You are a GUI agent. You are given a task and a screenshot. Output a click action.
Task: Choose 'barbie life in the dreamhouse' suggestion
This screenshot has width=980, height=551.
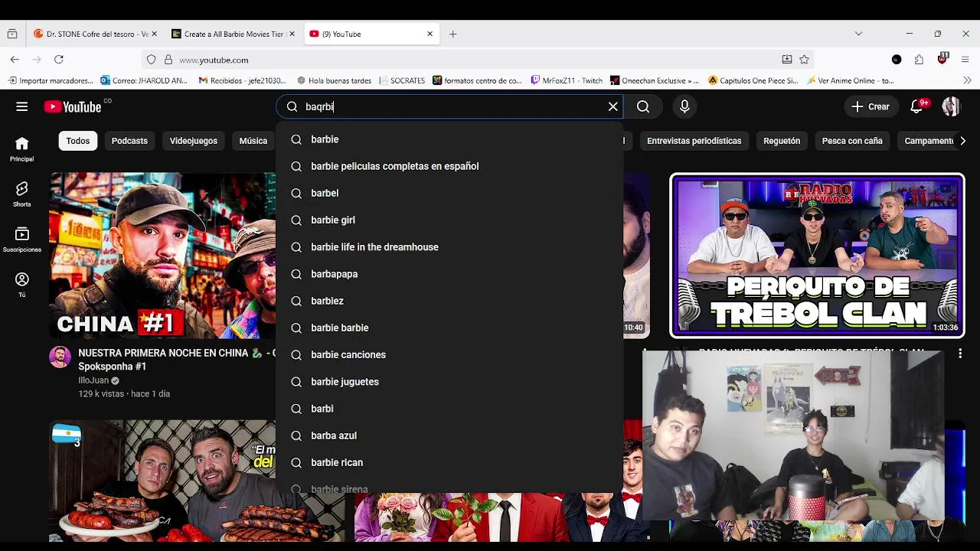[449, 247]
